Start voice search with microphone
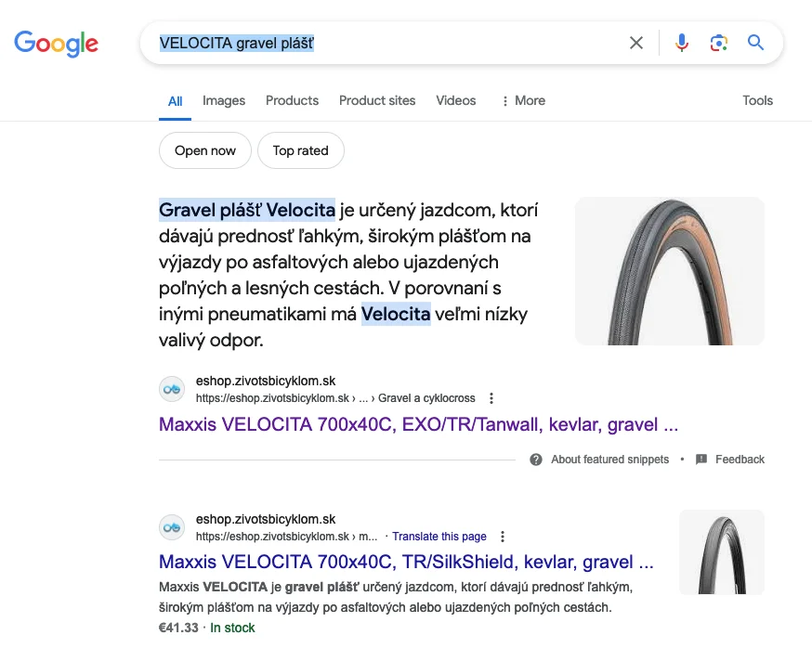Viewport: 812px width, 648px height. tap(682, 43)
